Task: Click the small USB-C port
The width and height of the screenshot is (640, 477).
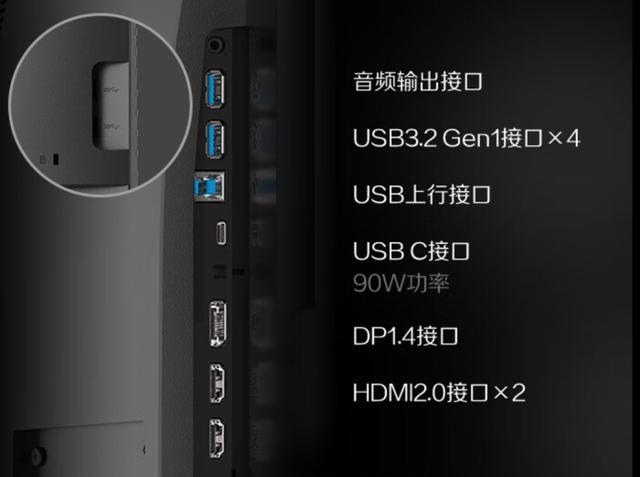Action: tap(221, 233)
